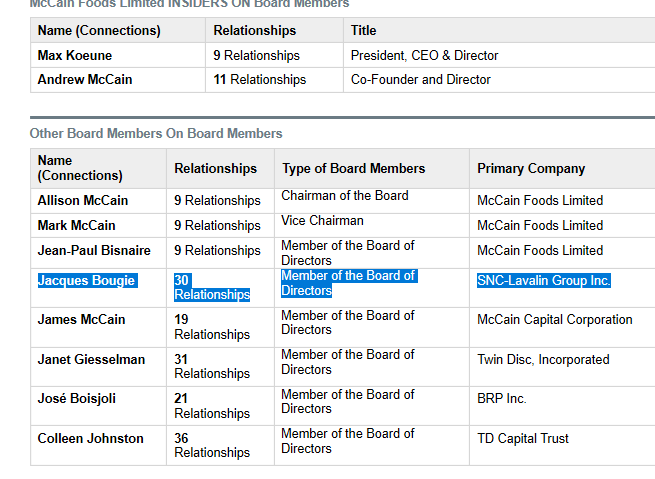The image size is (655, 479).
Task: Click the highlighted Jacques Bougie name
Action: (x=86, y=280)
